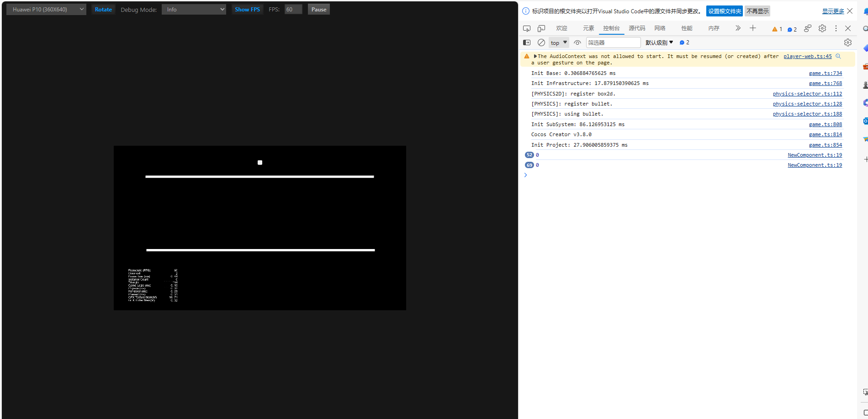Switch to the 元素 tab
This screenshot has width=868, height=419.
tap(588, 28)
